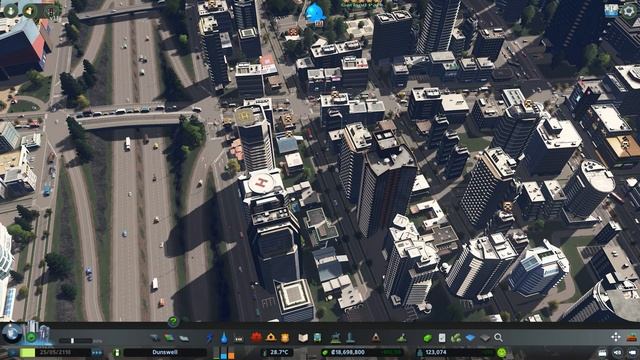
Task: Open the Water and Sewage menu
Action: point(224,338)
